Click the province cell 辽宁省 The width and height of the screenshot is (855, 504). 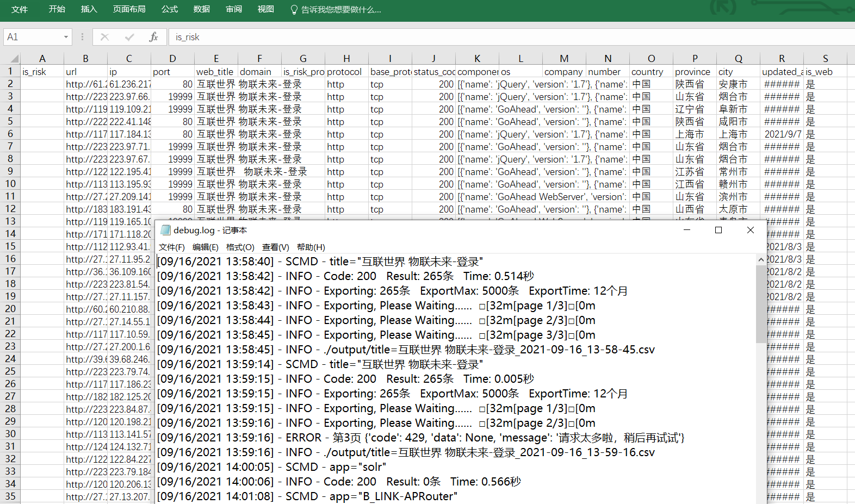tap(695, 109)
